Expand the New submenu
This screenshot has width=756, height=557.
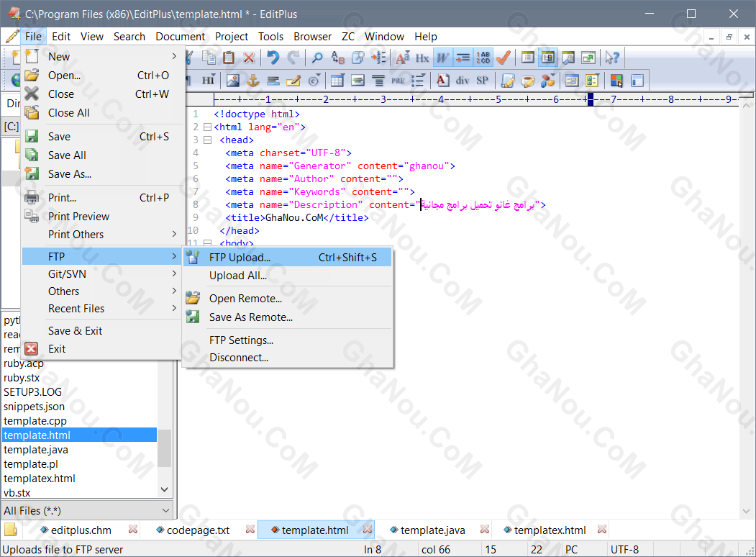tap(101, 56)
